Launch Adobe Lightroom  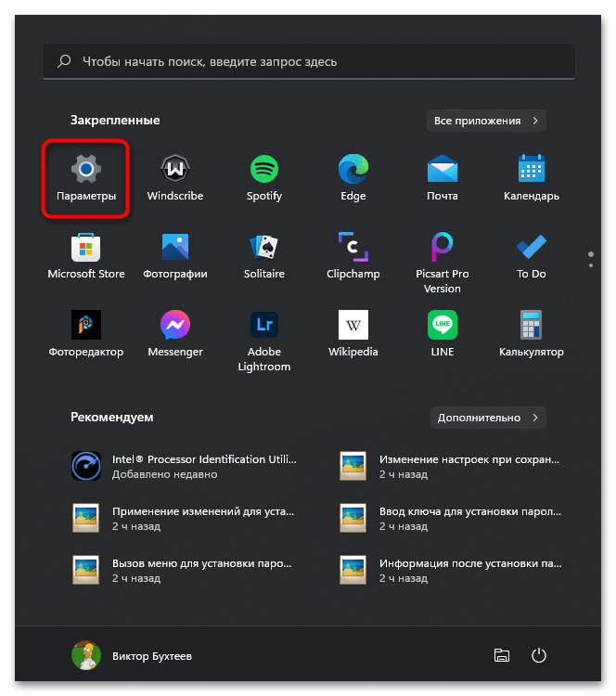pos(264,340)
